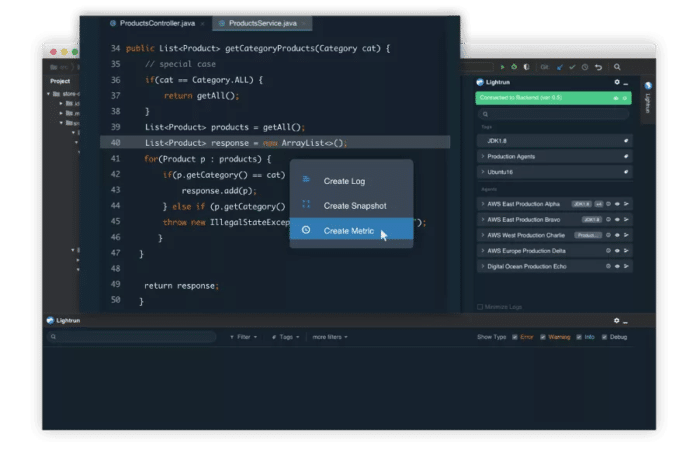The height and width of the screenshot is (464, 700).
Task: Click the green commit checkmark icon
Action: (572, 67)
